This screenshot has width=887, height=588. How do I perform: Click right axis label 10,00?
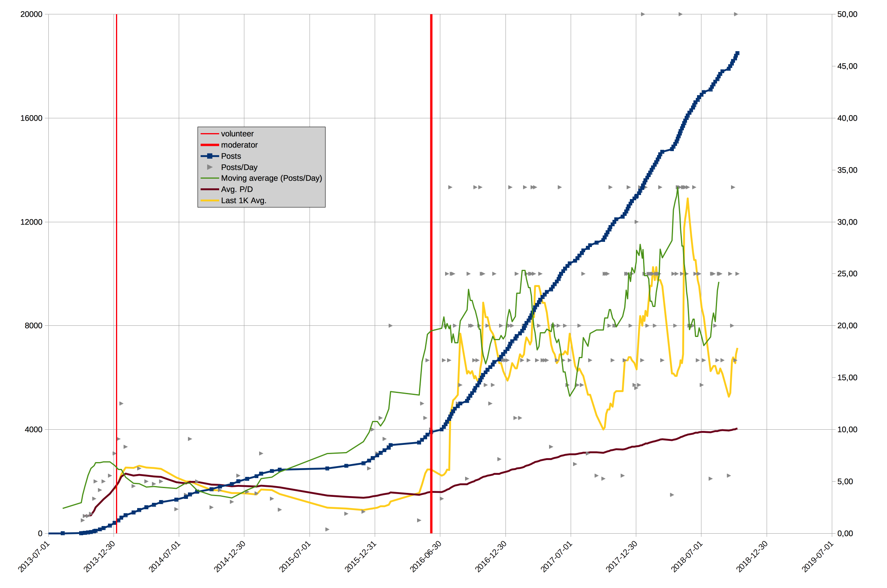click(847, 429)
